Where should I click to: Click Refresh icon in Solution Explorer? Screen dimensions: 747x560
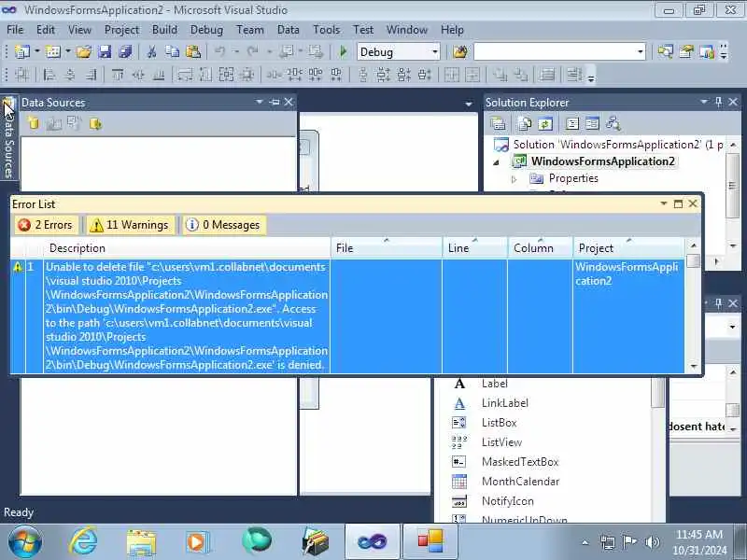[545, 124]
